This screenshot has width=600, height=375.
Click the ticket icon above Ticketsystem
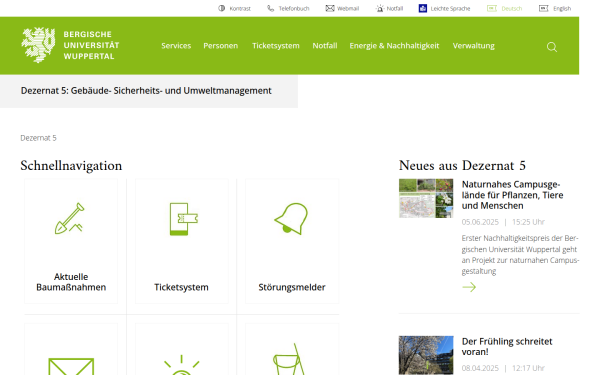click(x=184, y=219)
